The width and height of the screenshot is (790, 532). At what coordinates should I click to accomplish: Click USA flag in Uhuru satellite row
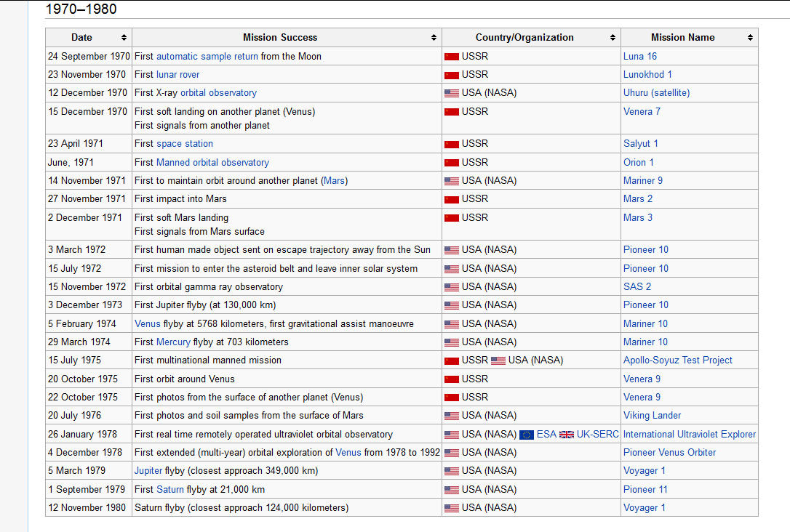(x=452, y=93)
